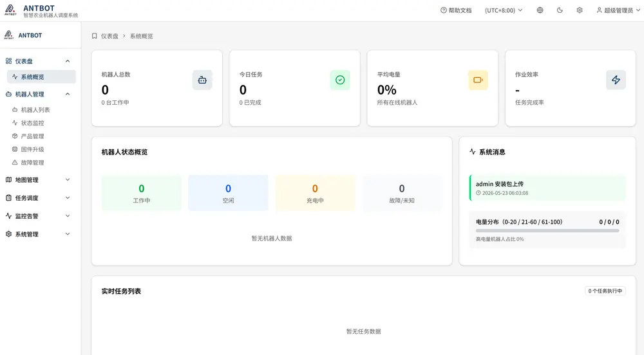Click the 机器人列表 robot icon
This screenshot has width=644, height=355.
[15, 110]
